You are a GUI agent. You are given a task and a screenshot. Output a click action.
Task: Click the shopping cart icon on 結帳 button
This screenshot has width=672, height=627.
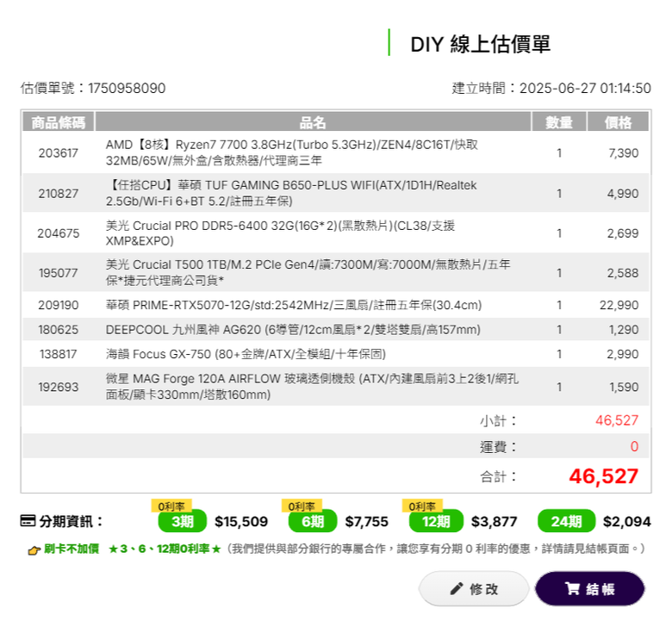point(572,588)
